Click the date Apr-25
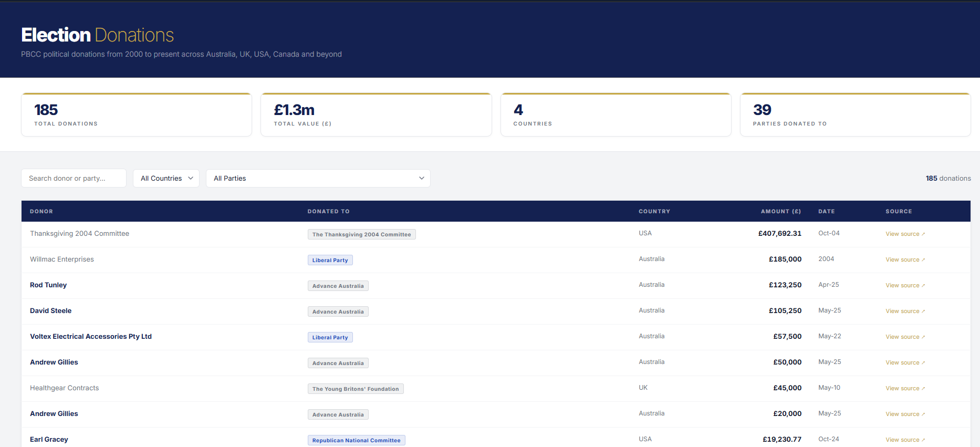The image size is (980, 447). coord(829,285)
